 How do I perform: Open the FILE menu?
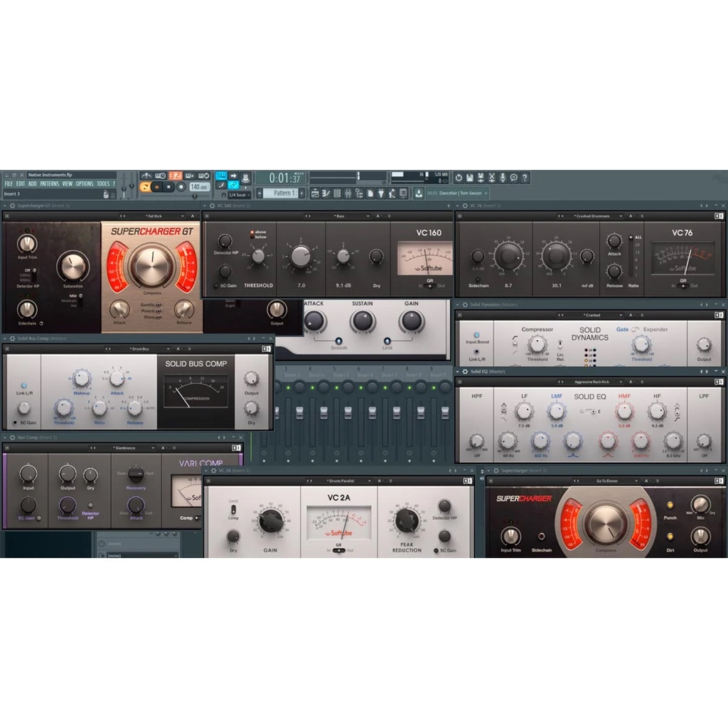[9, 184]
